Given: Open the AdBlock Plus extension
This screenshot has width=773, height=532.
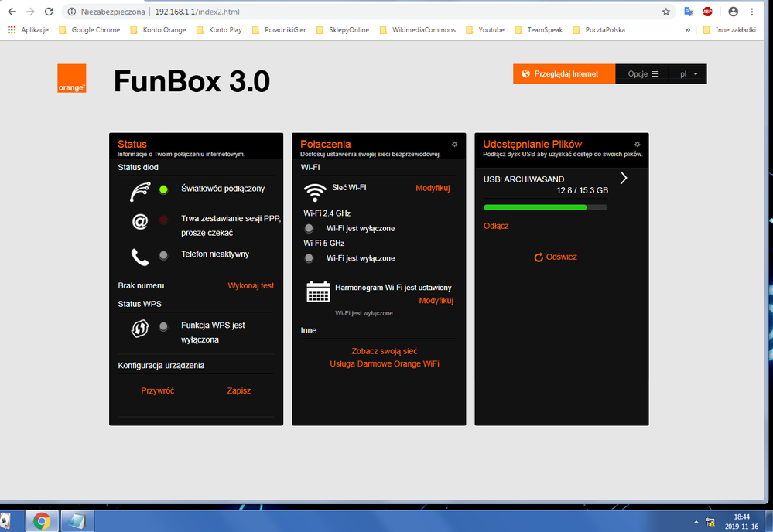Looking at the screenshot, I should [x=707, y=12].
